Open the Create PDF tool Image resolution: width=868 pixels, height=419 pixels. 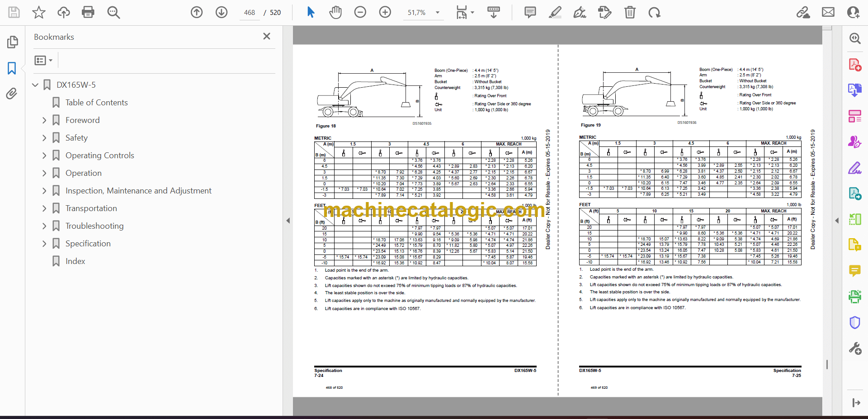tap(854, 65)
